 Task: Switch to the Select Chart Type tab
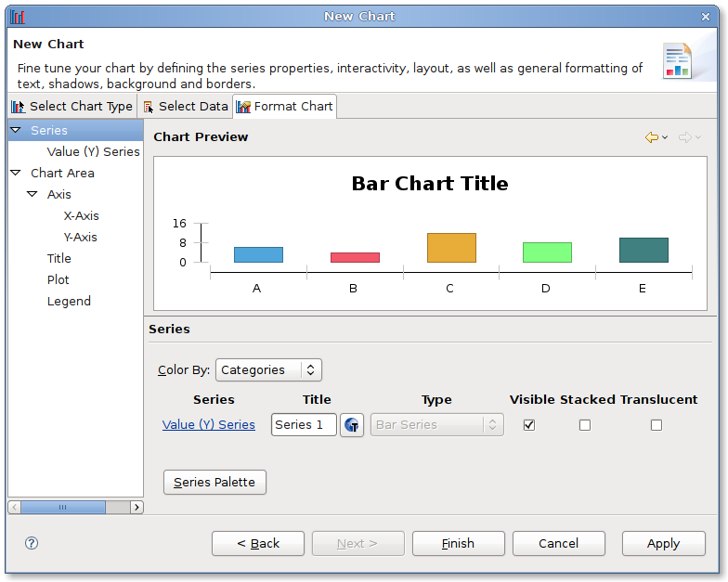click(x=72, y=106)
